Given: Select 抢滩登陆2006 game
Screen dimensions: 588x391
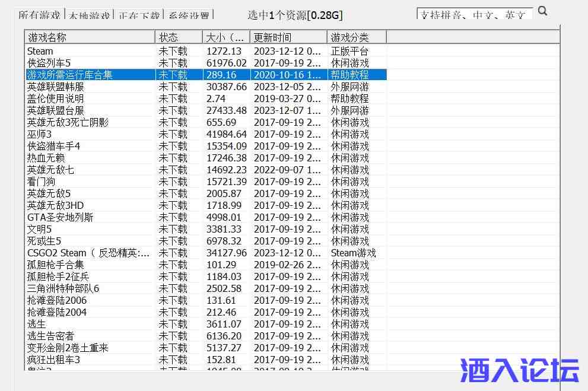Looking at the screenshot, I should pos(205,301).
